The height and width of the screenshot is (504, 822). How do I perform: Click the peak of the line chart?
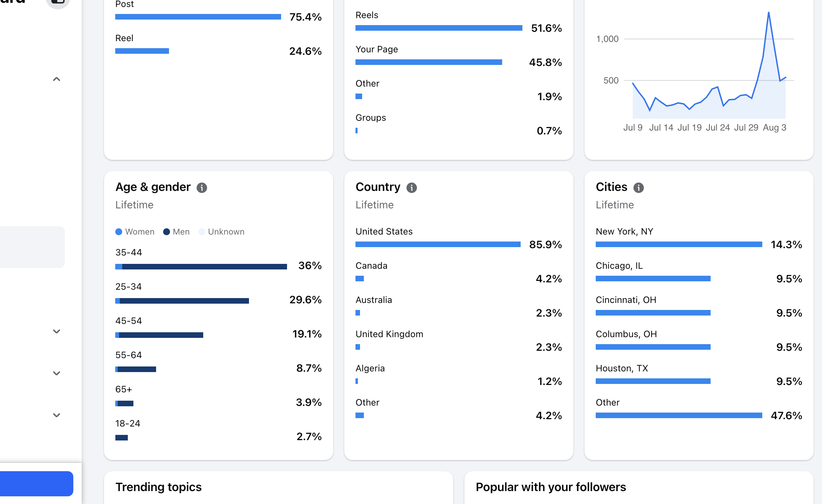coord(769,13)
